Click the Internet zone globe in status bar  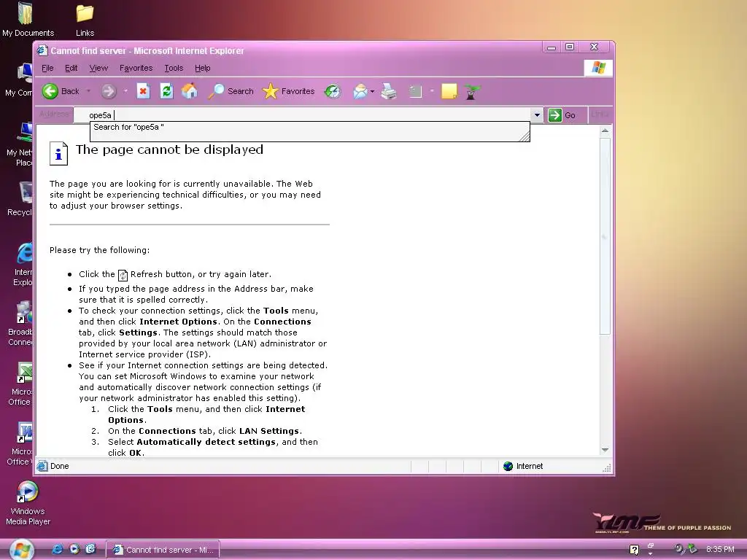[508, 466]
